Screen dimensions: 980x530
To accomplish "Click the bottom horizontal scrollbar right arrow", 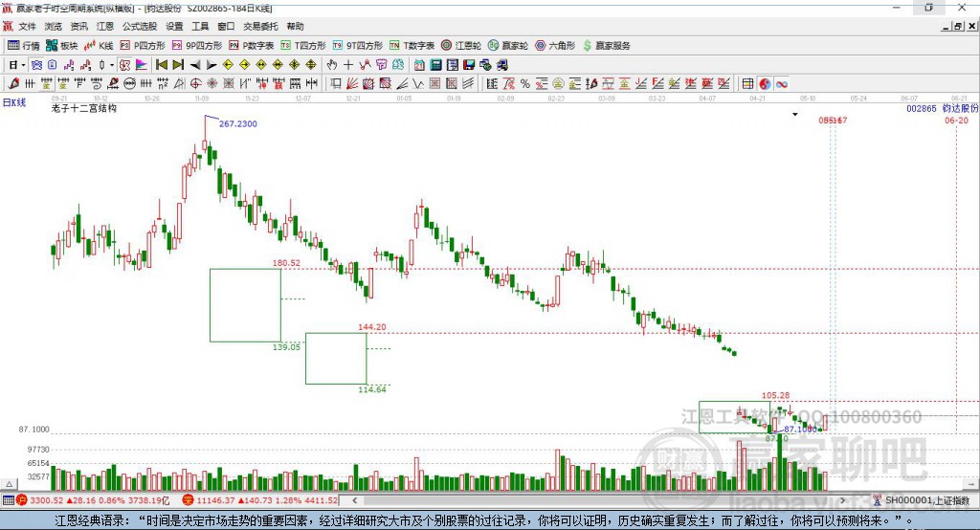I will pos(842,500).
